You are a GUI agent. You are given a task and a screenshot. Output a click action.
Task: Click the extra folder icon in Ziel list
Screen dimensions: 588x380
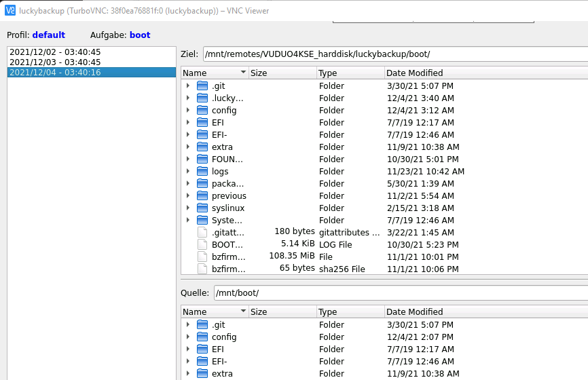point(202,147)
